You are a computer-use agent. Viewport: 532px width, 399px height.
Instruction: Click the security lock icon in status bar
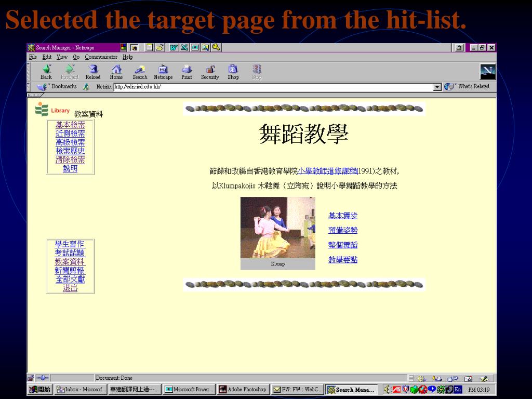pyautogui.click(x=31, y=378)
